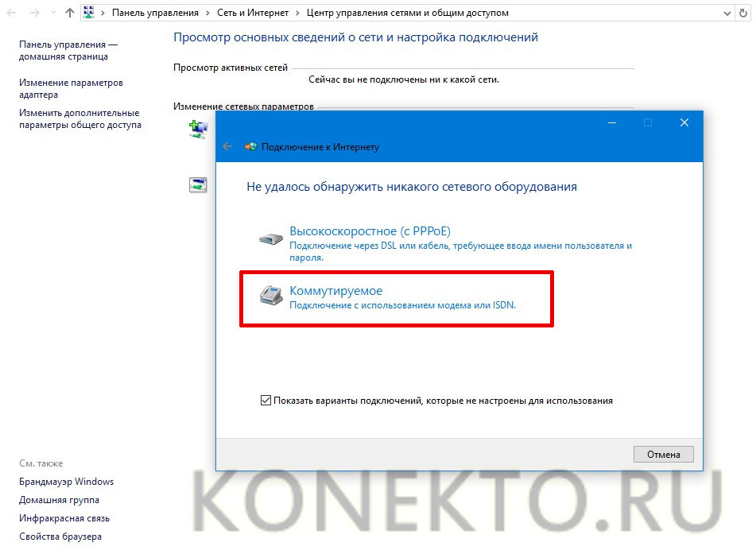The height and width of the screenshot is (554, 756).
Task: Click the Отмена button
Action: click(x=664, y=454)
